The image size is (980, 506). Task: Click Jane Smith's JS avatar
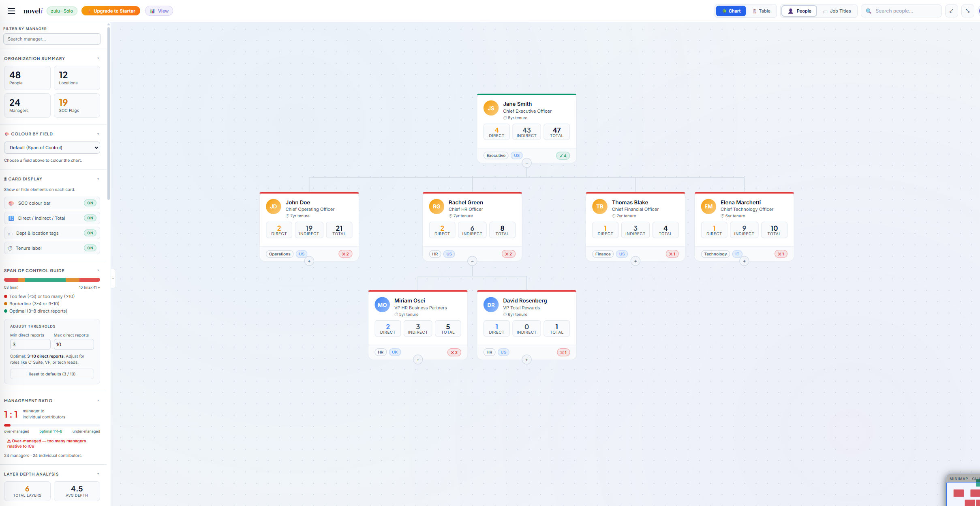[x=491, y=108]
